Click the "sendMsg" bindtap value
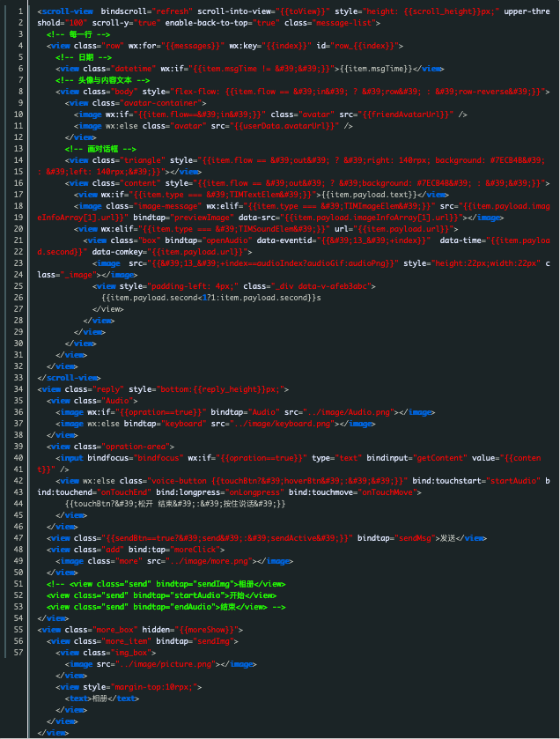Viewport: 560px width, 739px height. pos(415,538)
